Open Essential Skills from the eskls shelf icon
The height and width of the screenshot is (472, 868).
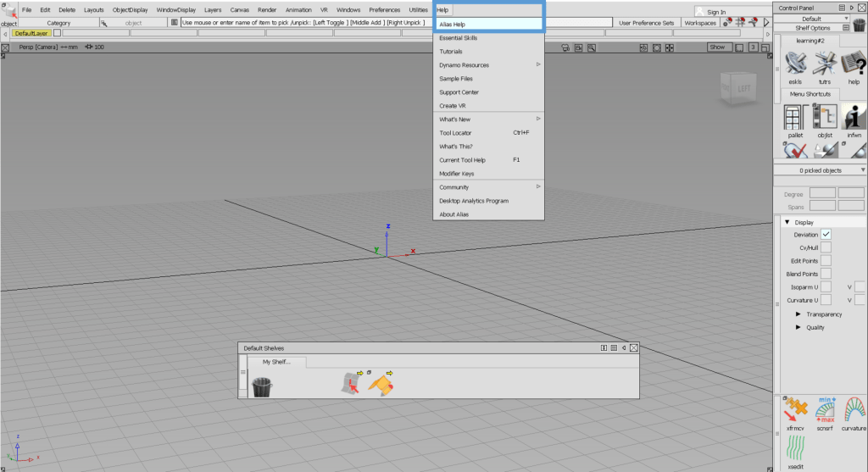[795, 63]
